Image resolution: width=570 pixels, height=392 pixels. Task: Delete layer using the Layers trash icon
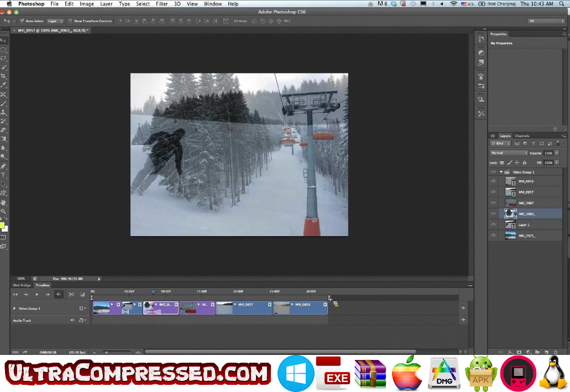pyautogui.click(x=556, y=352)
